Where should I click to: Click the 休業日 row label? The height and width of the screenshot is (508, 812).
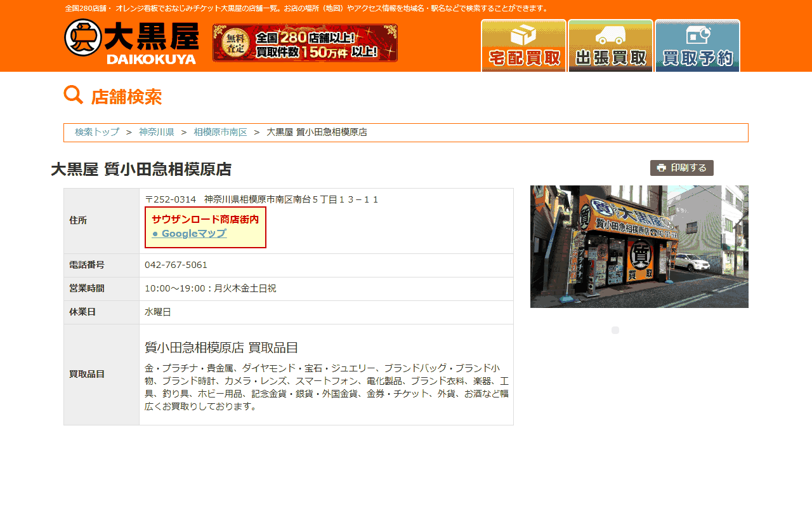82,312
